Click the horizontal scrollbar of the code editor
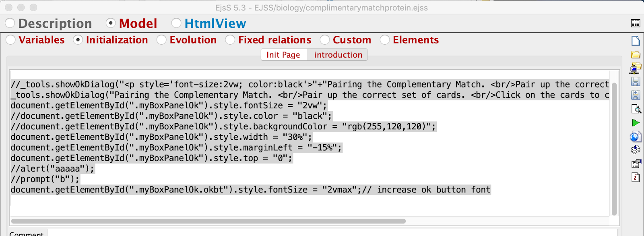 (208, 221)
